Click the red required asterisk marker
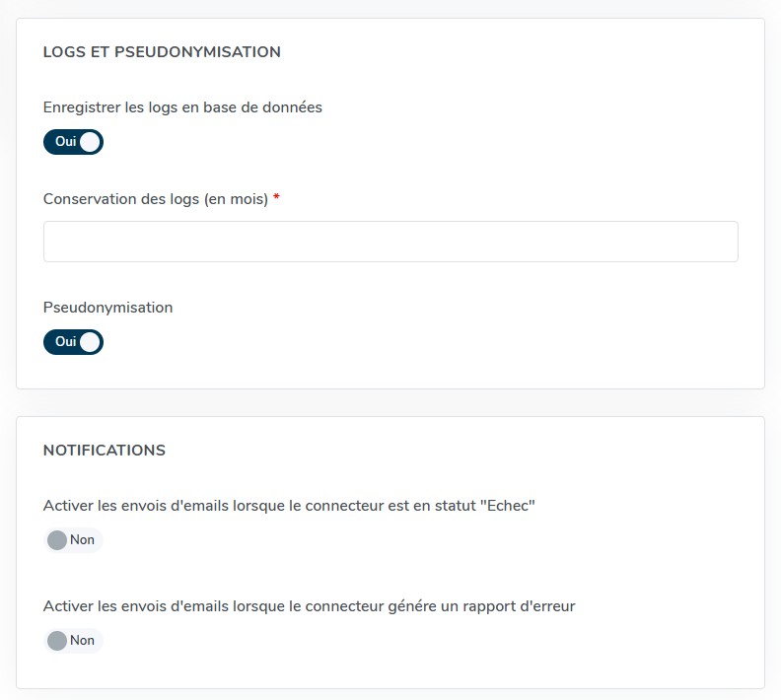This screenshot has height=700, width=781. point(276,198)
